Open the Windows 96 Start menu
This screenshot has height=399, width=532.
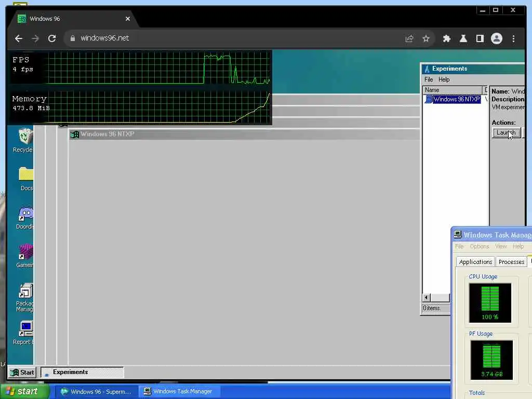[22, 373]
